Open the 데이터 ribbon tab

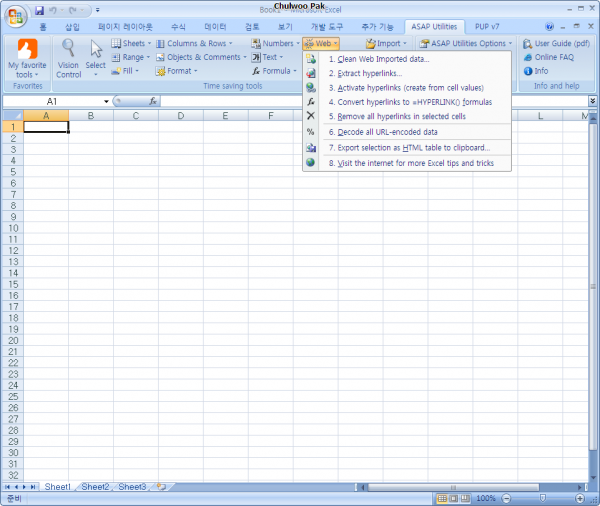pyautogui.click(x=215, y=26)
